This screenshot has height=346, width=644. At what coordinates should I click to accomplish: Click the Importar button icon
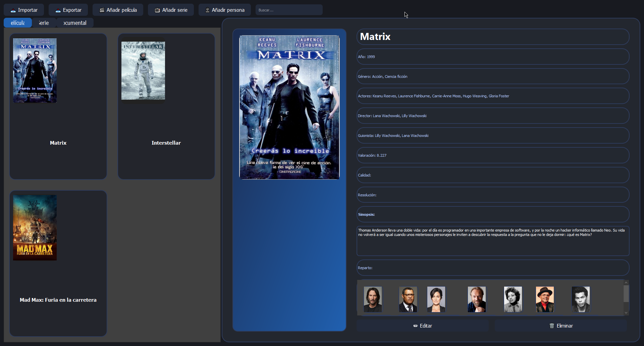click(13, 10)
